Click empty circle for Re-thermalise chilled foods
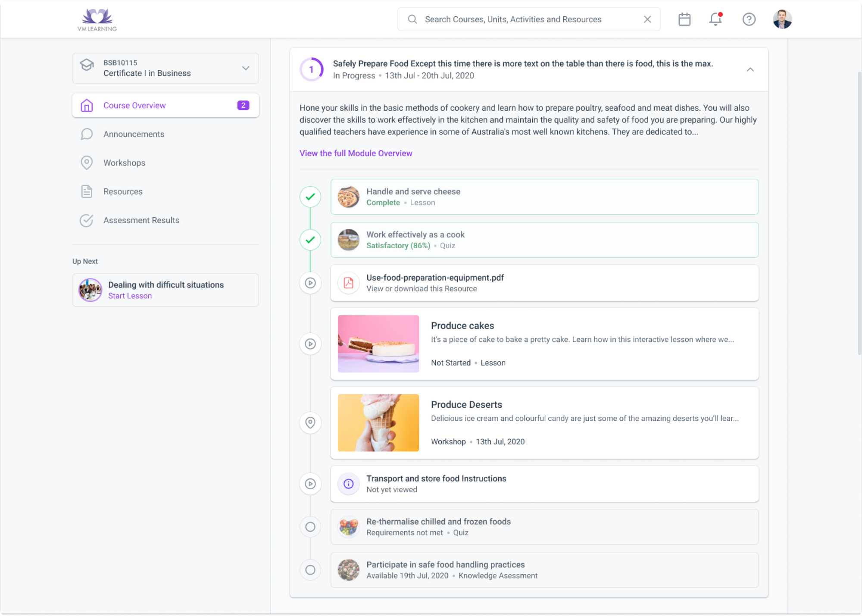862x616 pixels. click(310, 527)
